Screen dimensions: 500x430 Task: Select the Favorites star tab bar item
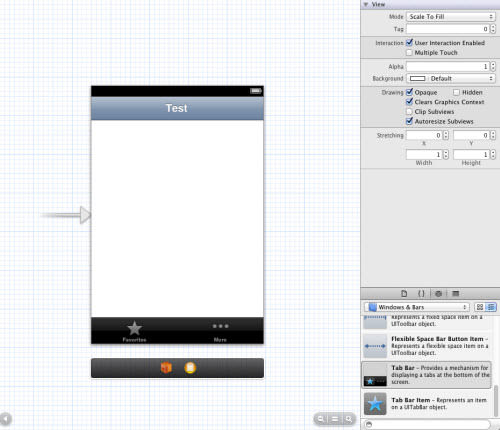[134, 331]
